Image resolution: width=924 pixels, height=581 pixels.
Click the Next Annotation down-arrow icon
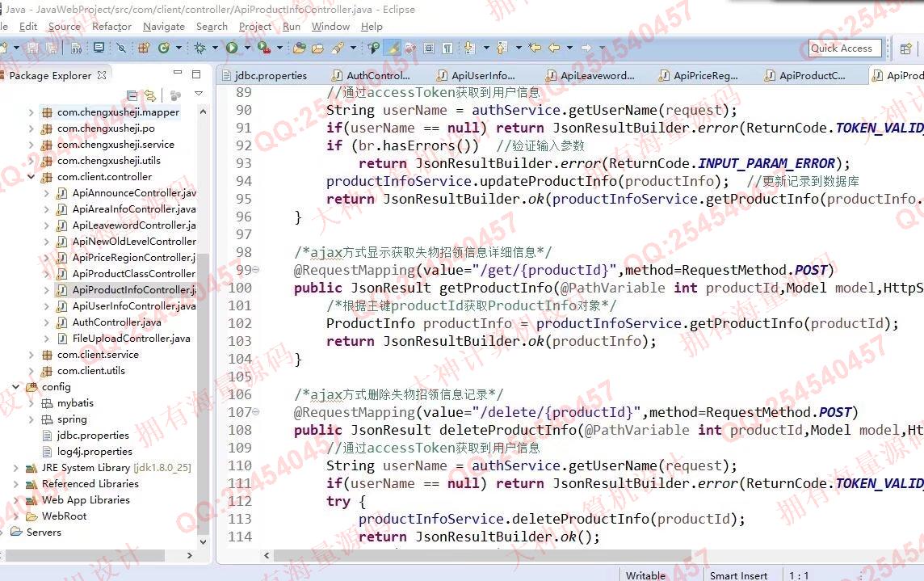point(469,48)
